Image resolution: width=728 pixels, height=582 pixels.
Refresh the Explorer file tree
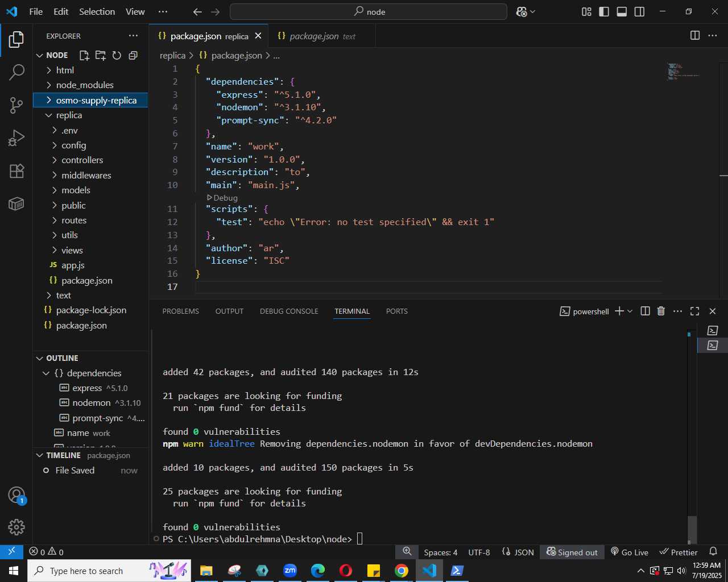click(x=117, y=55)
